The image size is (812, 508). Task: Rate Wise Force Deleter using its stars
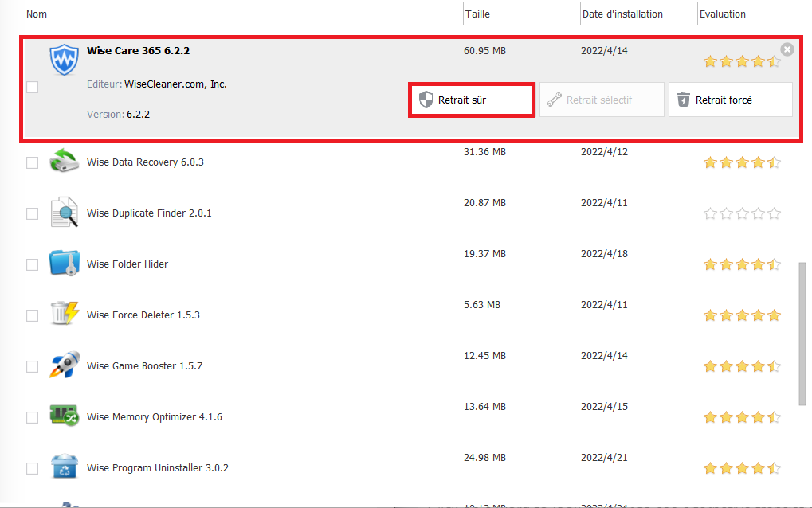pos(742,315)
